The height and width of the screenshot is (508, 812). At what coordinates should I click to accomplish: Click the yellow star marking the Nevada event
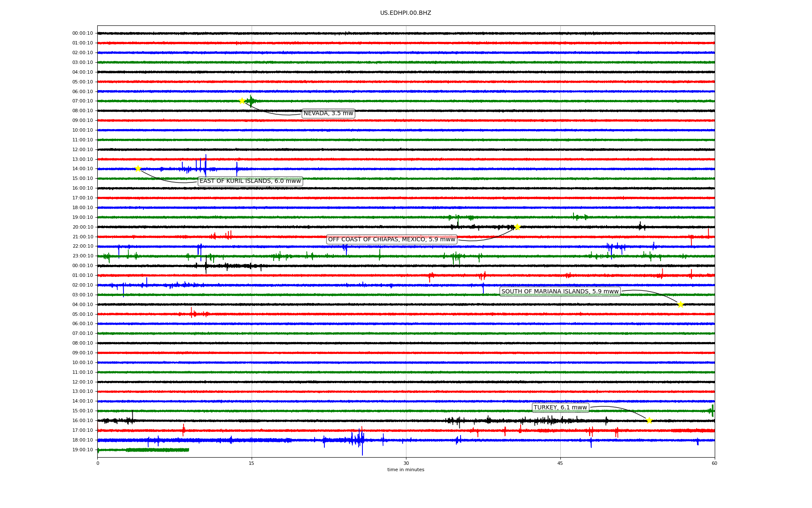tap(242, 101)
